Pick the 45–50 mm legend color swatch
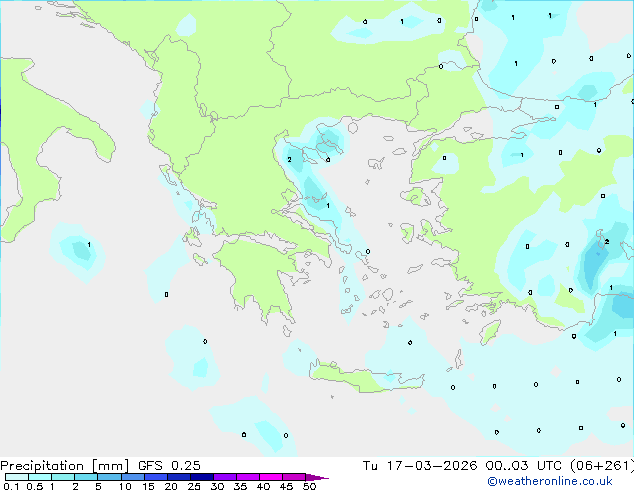 coord(294,477)
